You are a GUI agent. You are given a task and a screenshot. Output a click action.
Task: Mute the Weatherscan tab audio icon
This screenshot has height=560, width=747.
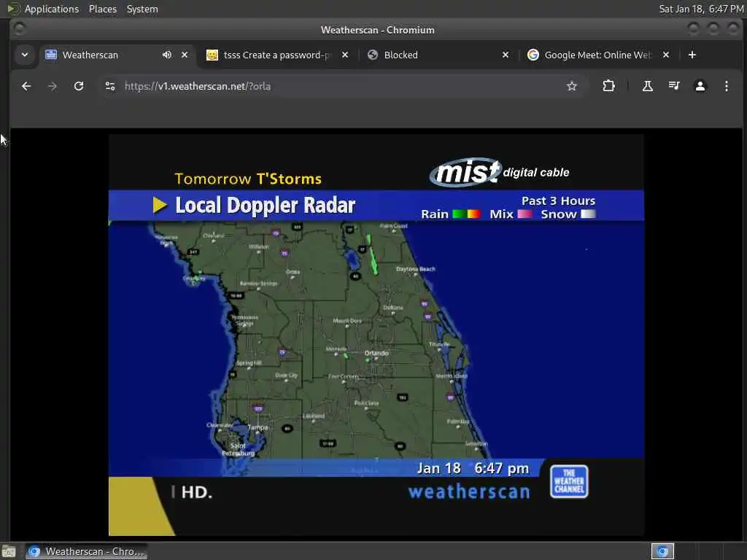coord(167,55)
